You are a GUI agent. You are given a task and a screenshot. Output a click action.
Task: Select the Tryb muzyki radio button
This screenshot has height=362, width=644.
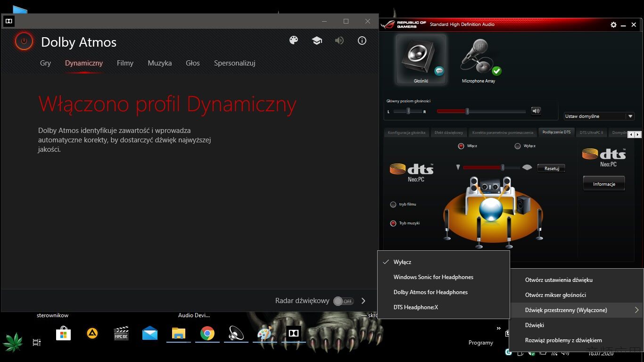pyautogui.click(x=393, y=223)
